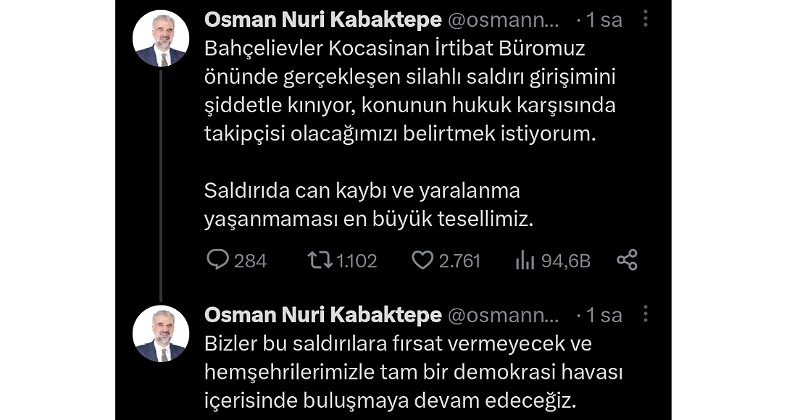The image size is (792, 420).
Task: Open Osman Nuri Kabaktepe's name on the second tweet
Action: pos(322,316)
